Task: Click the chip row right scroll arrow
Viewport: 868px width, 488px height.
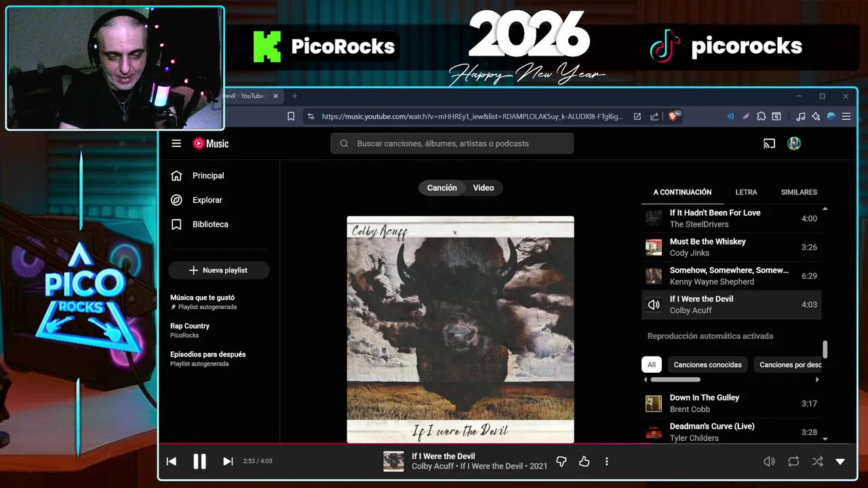Action: click(817, 380)
